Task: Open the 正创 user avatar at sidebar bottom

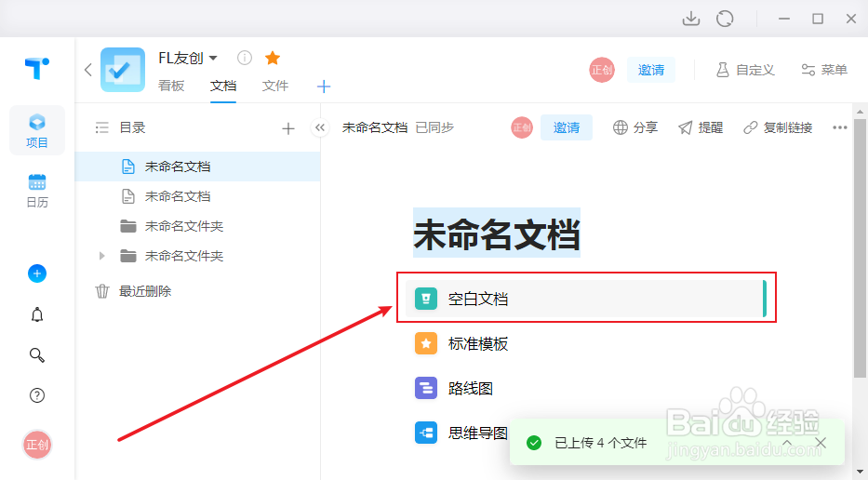Action: pos(37,445)
